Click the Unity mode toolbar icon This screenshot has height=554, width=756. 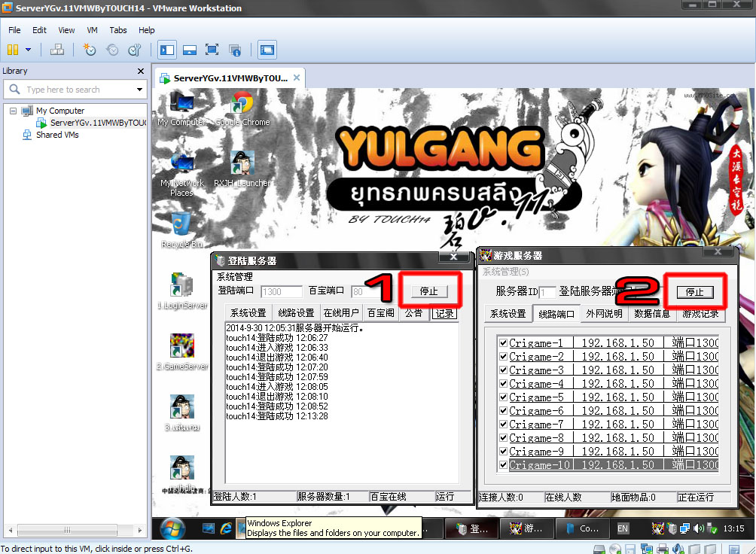coord(235,50)
